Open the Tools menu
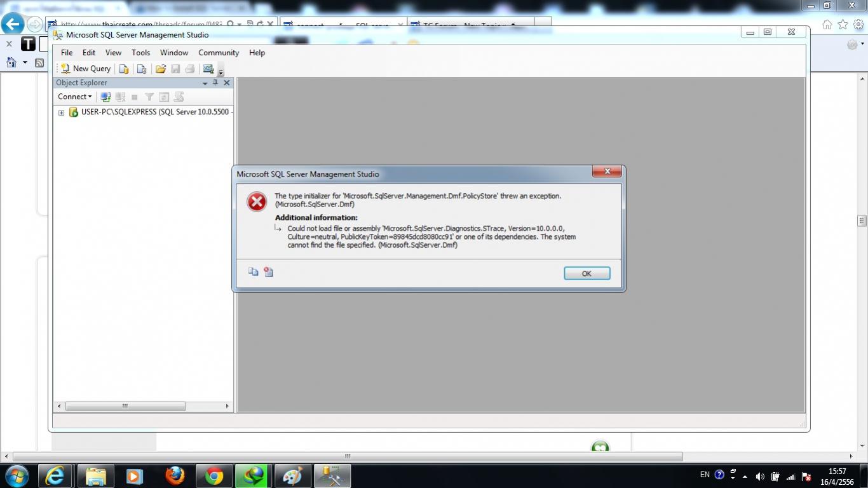Viewport: 868px width, 488px height. (140, 53)
